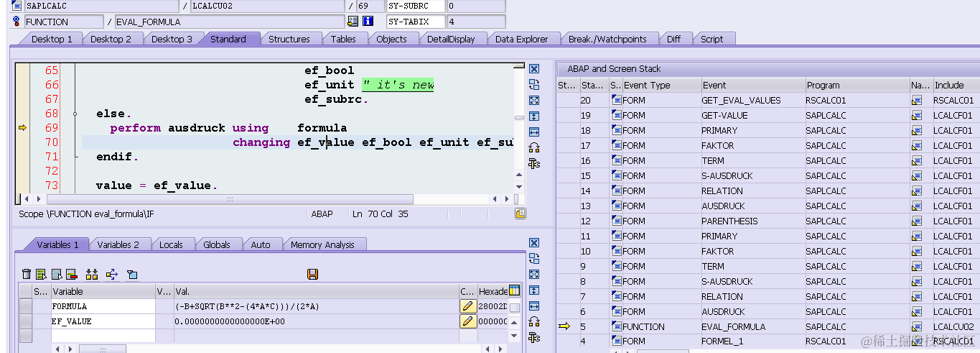Click the SAPLCALC program field
Image resolution: width=980 pixels, height=353 pixels.
pos(101,6)
